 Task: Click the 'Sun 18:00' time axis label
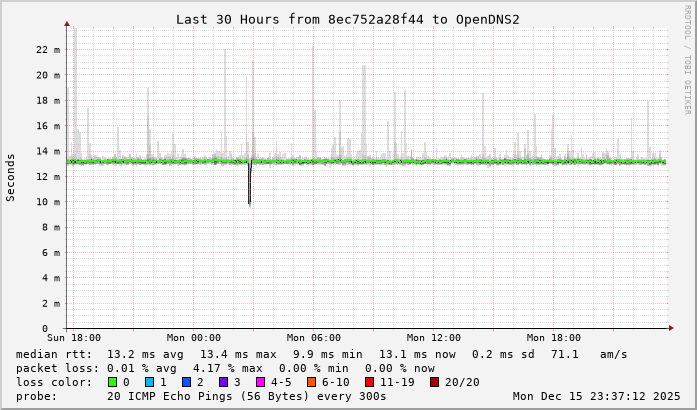coord(73,338)
